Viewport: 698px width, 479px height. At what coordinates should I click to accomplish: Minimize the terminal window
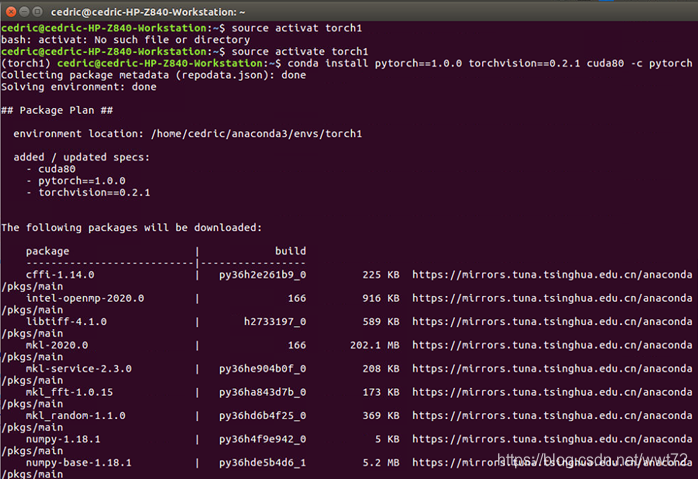pos(24,12)
